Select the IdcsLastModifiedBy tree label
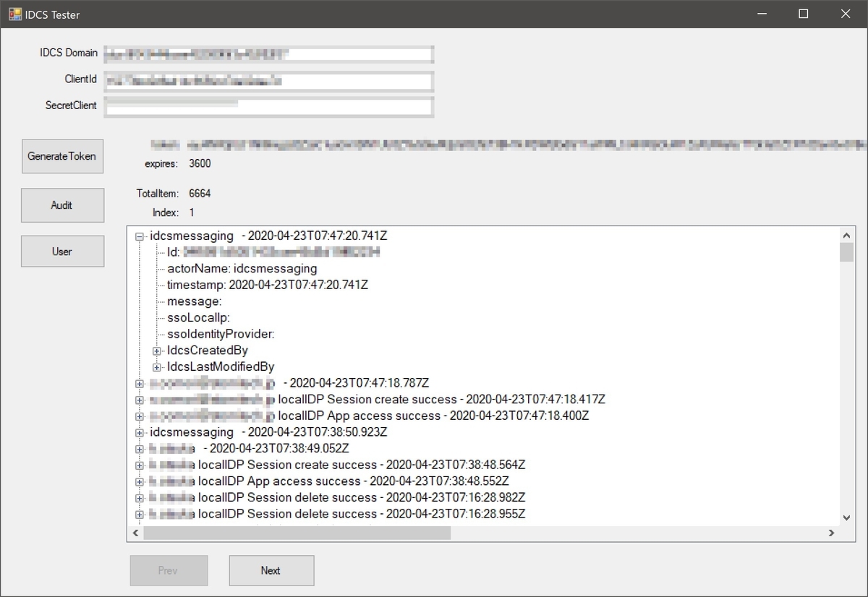This screenshot has height=597, width=868. 221,367
